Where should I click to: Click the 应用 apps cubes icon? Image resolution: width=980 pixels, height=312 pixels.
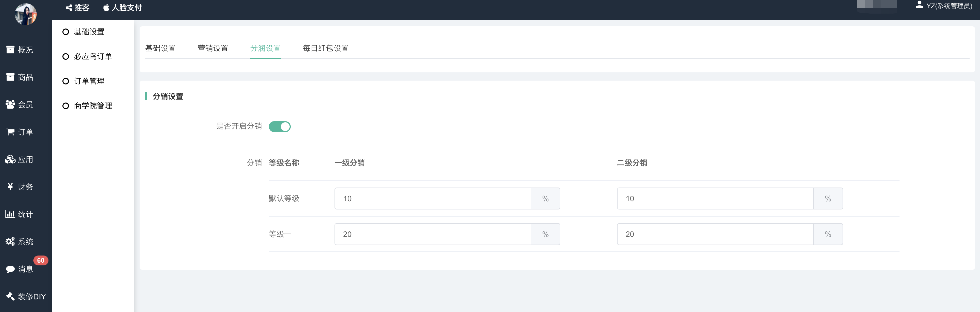click(10, 159)
